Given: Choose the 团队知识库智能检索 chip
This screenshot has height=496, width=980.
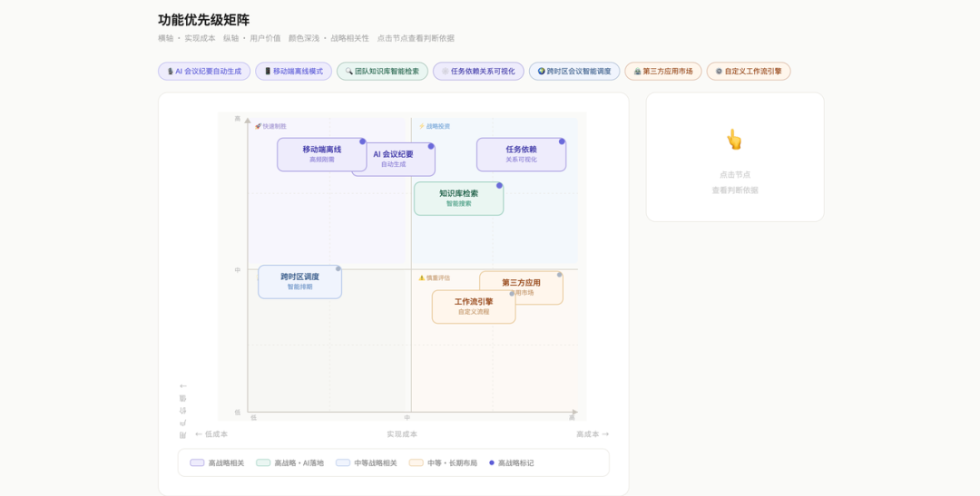Looking at the screenshot, I should [x=382, y=72].
